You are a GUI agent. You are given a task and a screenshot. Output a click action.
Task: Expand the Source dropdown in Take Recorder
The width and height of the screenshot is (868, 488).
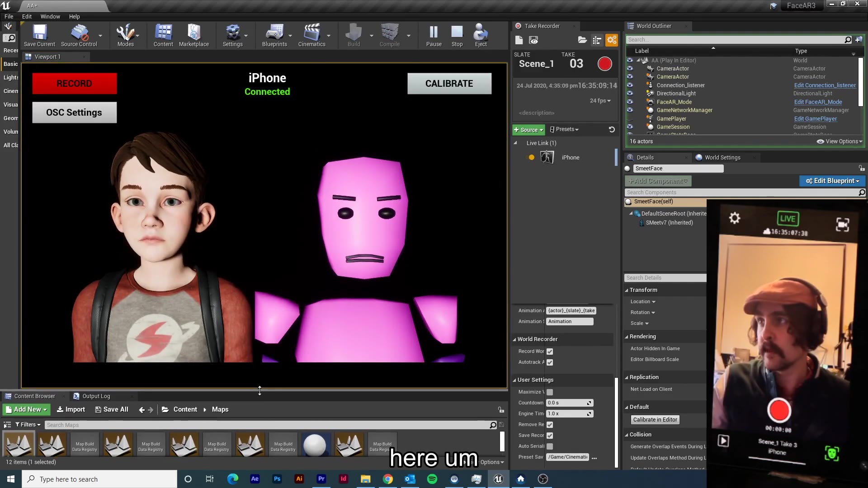pos(528,130)
